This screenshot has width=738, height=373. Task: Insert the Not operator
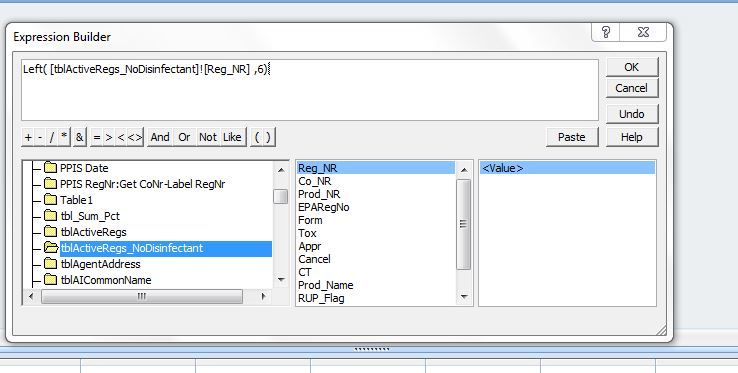point(208,138)
